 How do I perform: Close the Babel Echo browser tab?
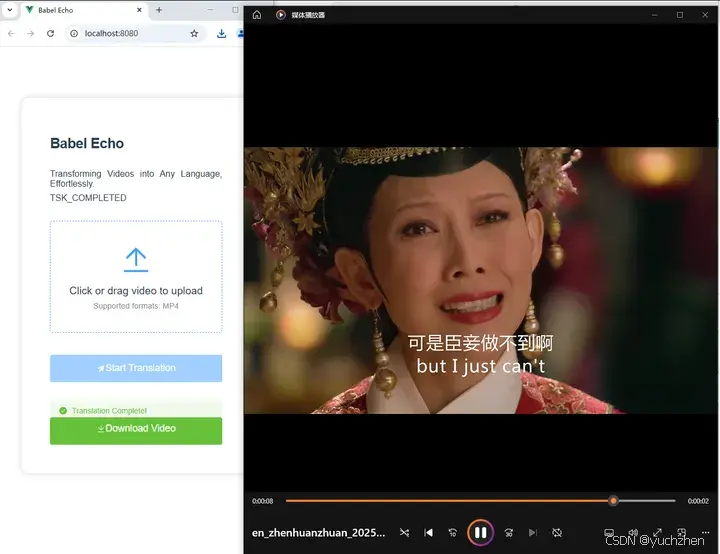(x=140, y=10)
